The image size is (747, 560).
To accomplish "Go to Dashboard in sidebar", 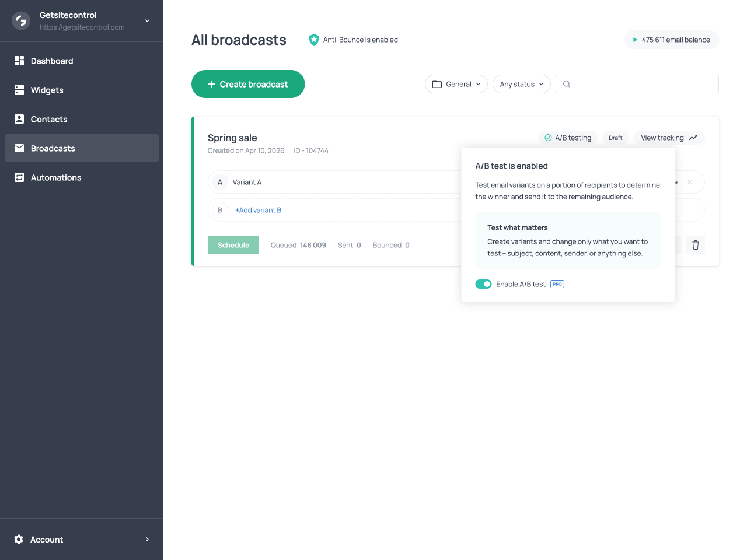I will pos(52,61).
